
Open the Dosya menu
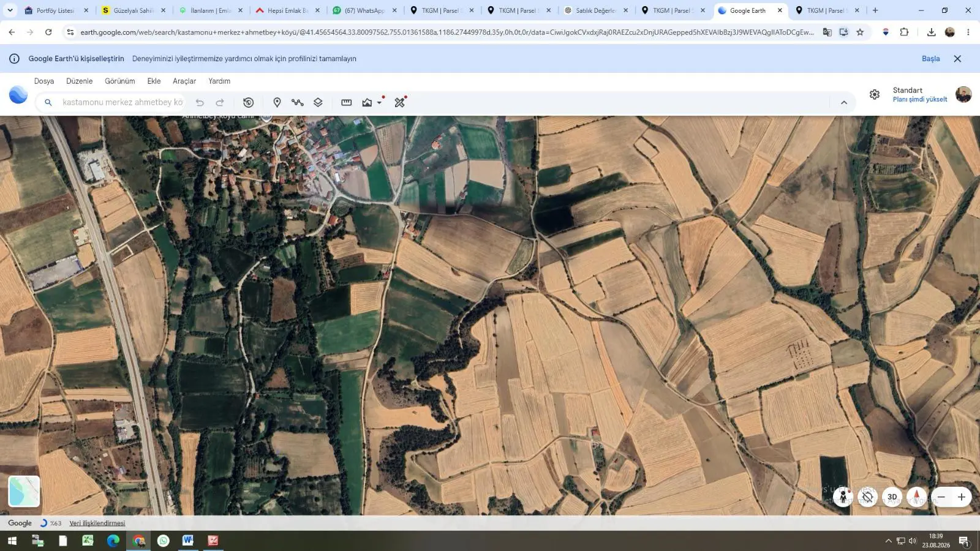point(44,81)
